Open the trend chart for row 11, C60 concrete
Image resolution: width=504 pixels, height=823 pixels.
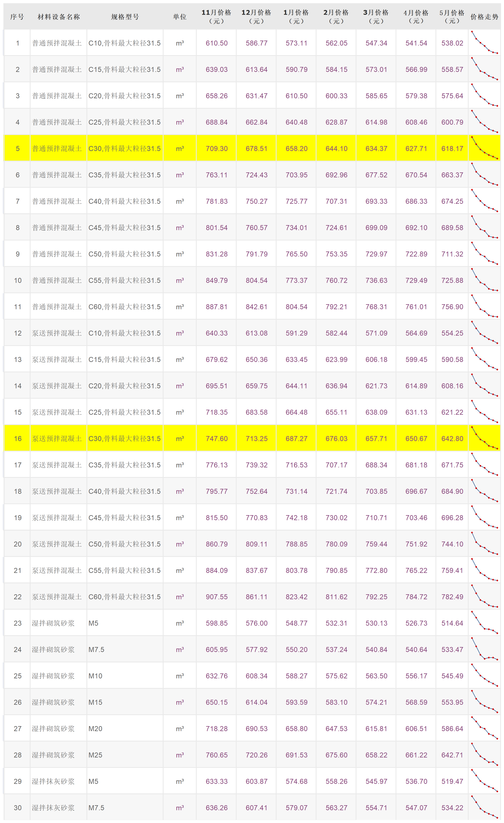pyautogui.click(x=484, y=306)
